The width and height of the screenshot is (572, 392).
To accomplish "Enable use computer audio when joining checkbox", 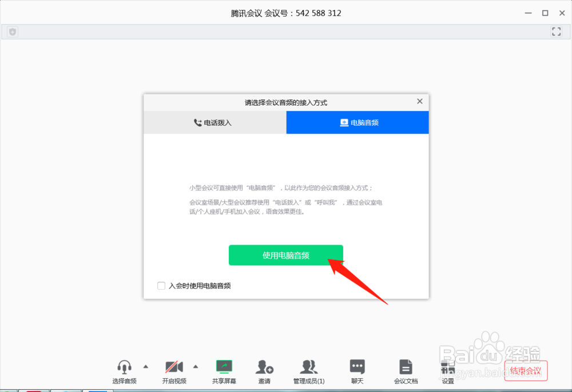I will (x=161, y=286).
